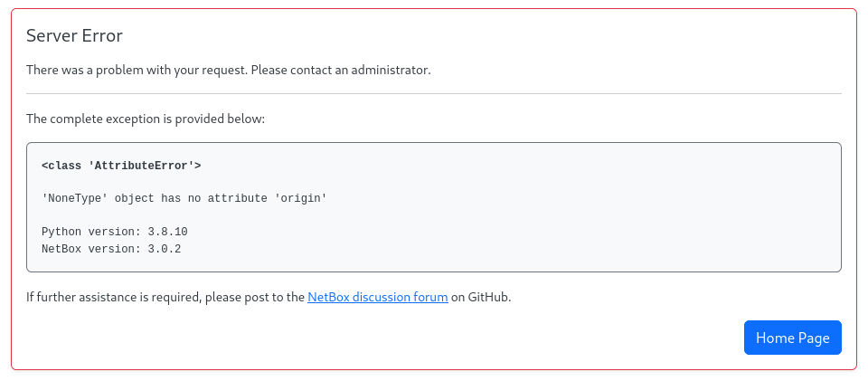Click the horizontal divider below the error message
The height and width of the screenshot is (381, 868).
point(434,93)
